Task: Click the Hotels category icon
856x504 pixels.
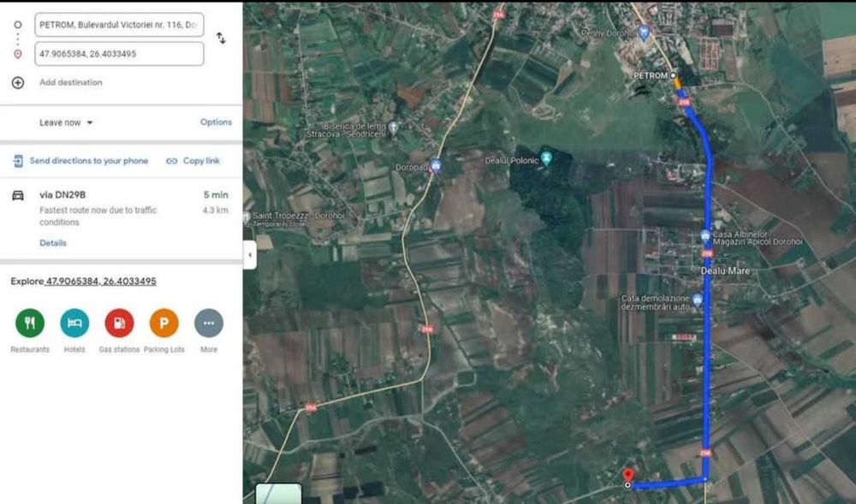Action: pyautogui.click(x=74, y=323)
